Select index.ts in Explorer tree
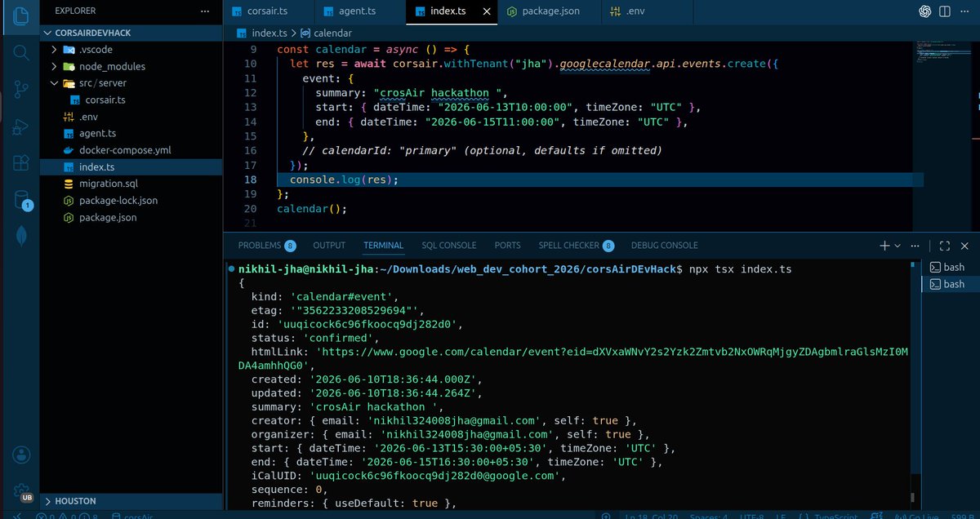This screenshot has height=519, width=980. 131,167
